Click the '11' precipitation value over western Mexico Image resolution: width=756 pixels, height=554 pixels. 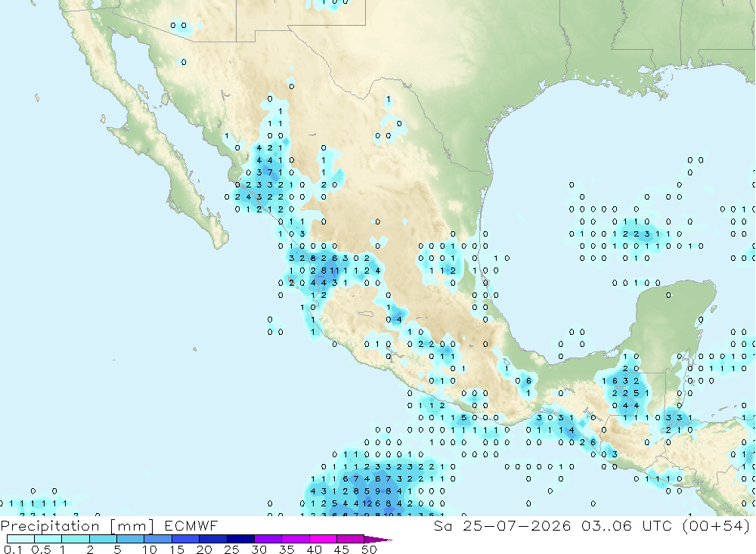334,271
